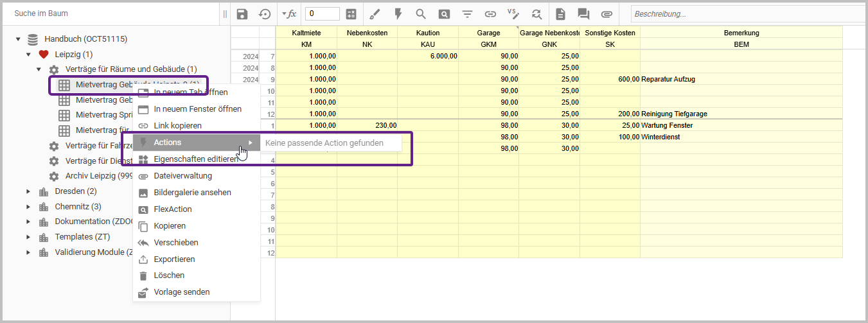Click the magnifier search icon in toolbar
The height and width of the screenshot is (323, 868).
[x=421, y=14]
